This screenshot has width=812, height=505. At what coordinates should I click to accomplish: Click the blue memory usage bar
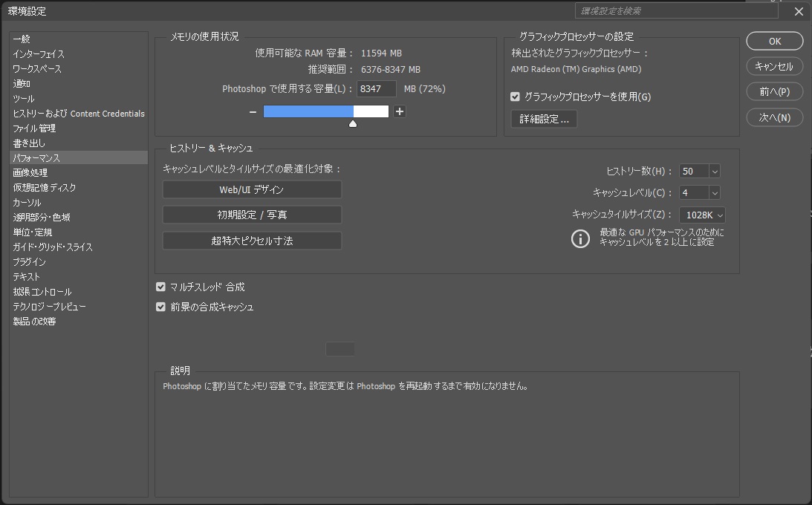pos(308,111)
